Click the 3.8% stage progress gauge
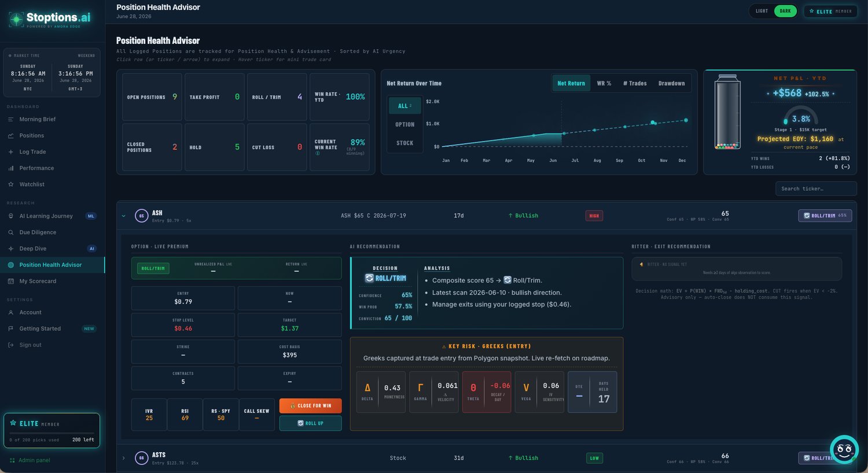The width and height of the screenshot is (868, 473). pos(801,115)
